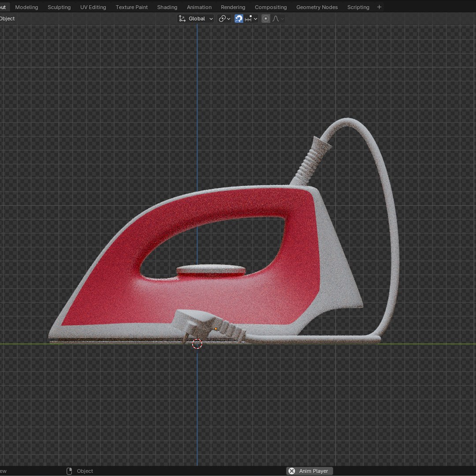Switch to the Compositing workspace
The image size is (476, 476).
click(271, 7)
